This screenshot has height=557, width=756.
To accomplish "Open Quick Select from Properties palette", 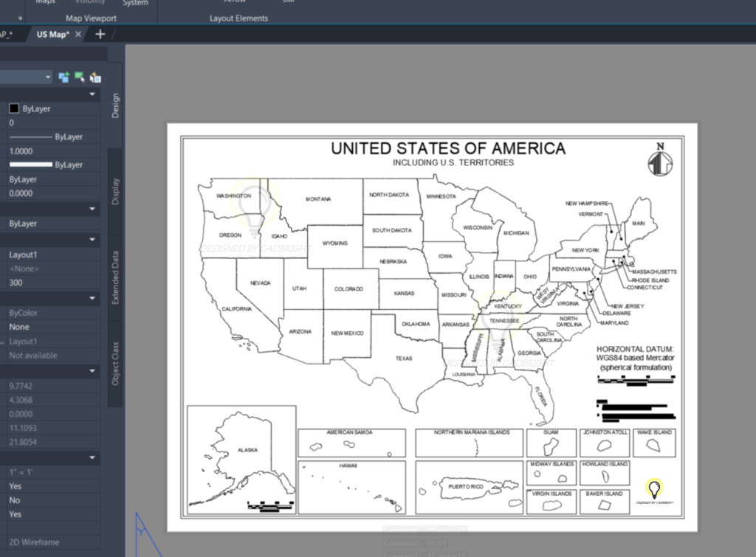I will (x=95, y=77).
